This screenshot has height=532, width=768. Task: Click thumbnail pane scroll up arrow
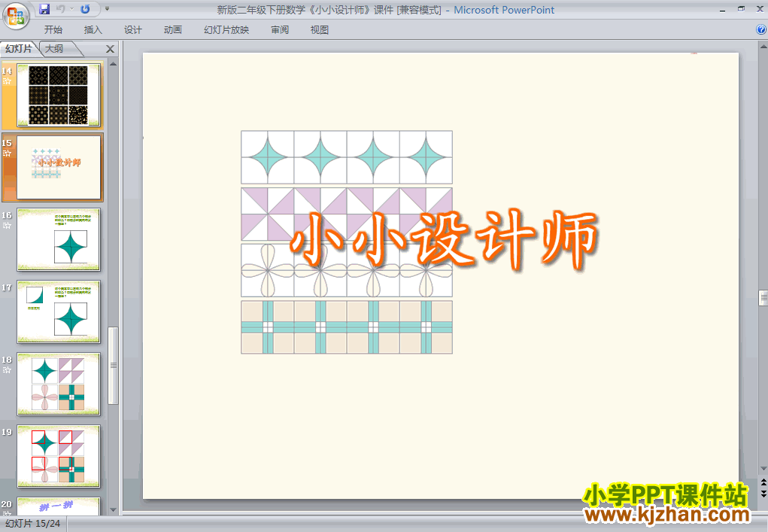tap(113, 64)
